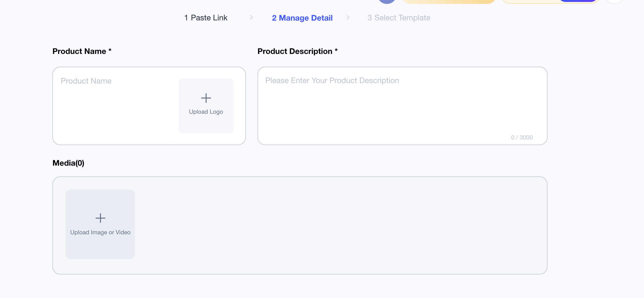Click the Upload Image or Video plus icon
644x298 pixels.
click(100, 218)
